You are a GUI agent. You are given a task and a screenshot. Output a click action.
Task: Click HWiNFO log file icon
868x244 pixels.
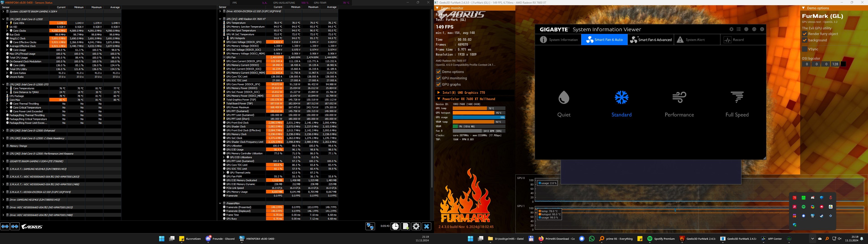(x=406, y=226)
